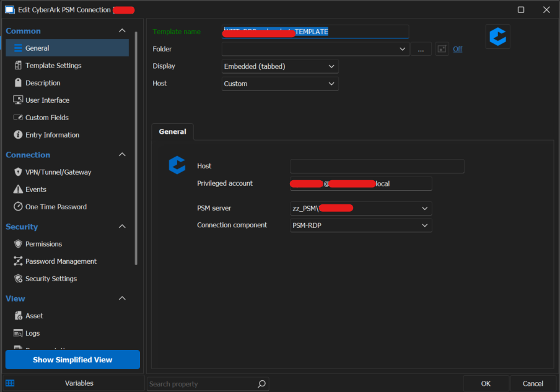Image resolution: width=560 pixels, height=392 pixels.
Task: Click the Logs icon in View section
Action: click(x=18, y=333)
